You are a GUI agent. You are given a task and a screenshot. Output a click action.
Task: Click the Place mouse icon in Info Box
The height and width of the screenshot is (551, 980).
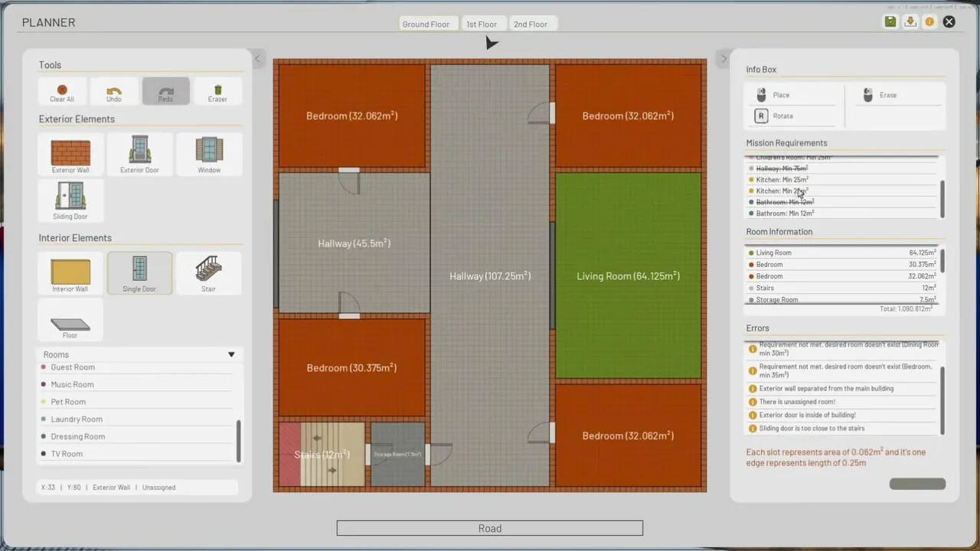(x=761, y=95)
